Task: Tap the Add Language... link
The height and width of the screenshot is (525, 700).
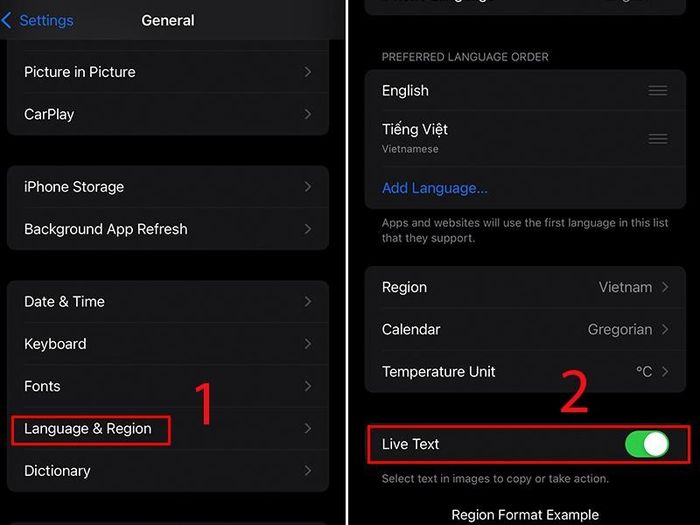Action: 434,188
